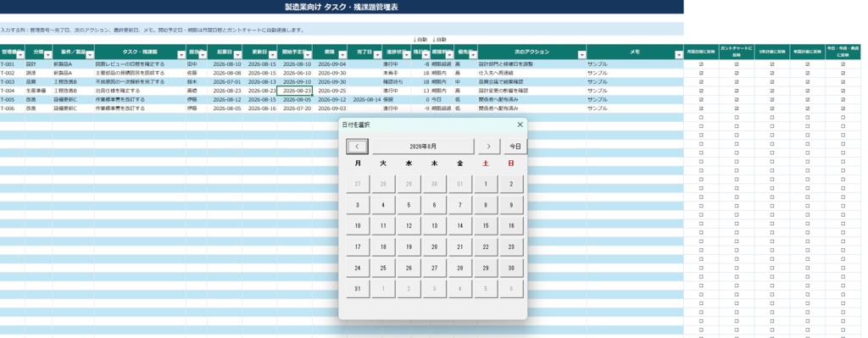Image resolution: width=868 pixels, height=338 pixels.
Task: Select day 23 in August calendar
Action: coord(511,247)
